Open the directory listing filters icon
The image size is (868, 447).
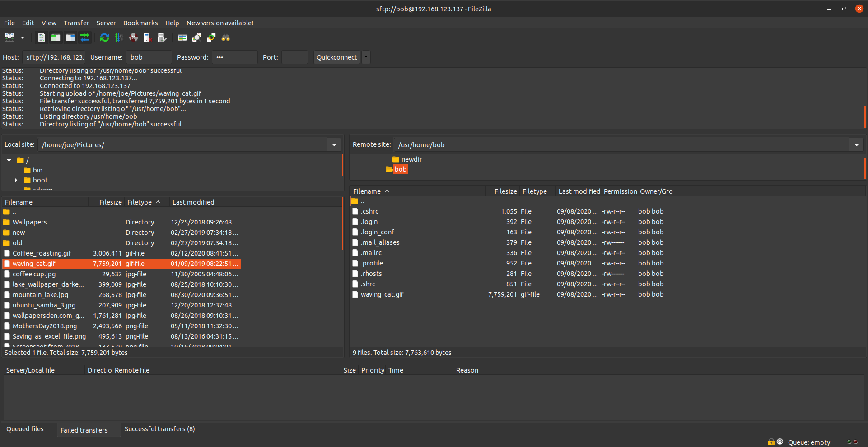(x=182, y=37)
